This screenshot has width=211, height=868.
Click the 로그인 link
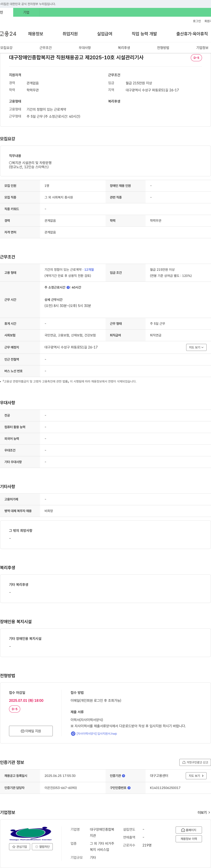point(197,21)
